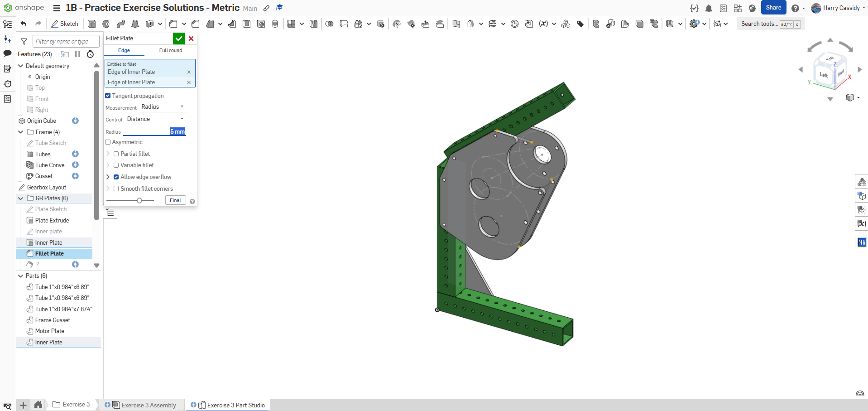
Task: Switch to the Full round tab
Action: 170,50
